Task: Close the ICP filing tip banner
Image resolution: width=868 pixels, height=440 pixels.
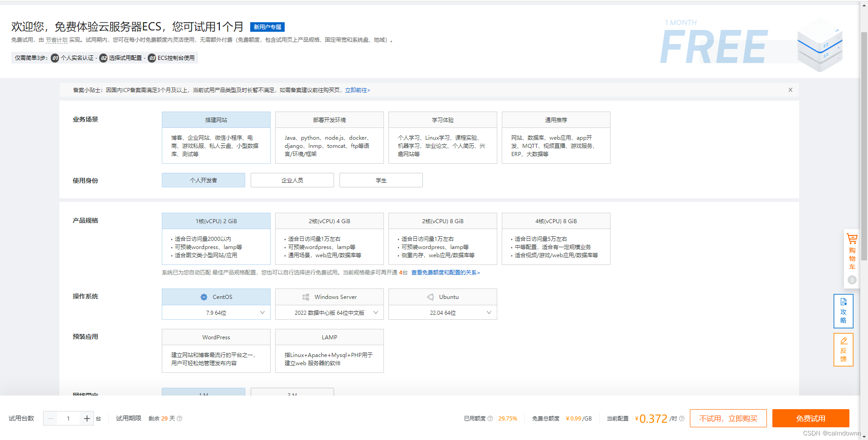Action: pyautogui.click(x=790, y=90)
